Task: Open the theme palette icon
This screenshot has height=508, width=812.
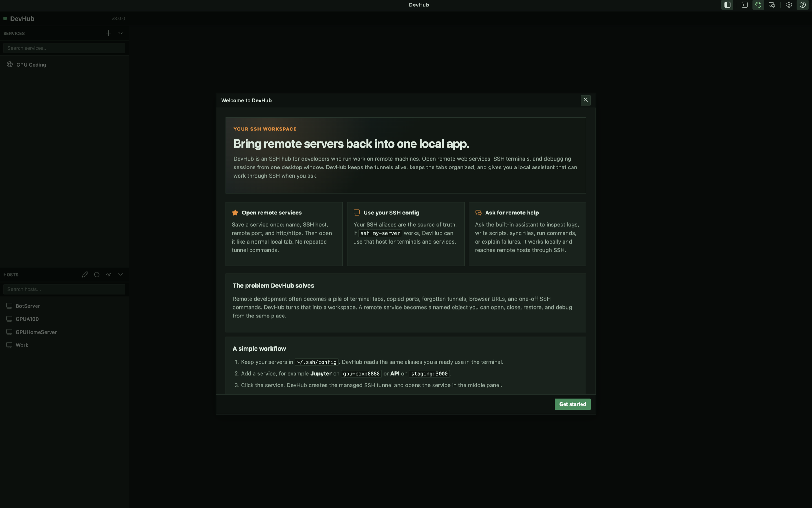Action: (758, 5)
